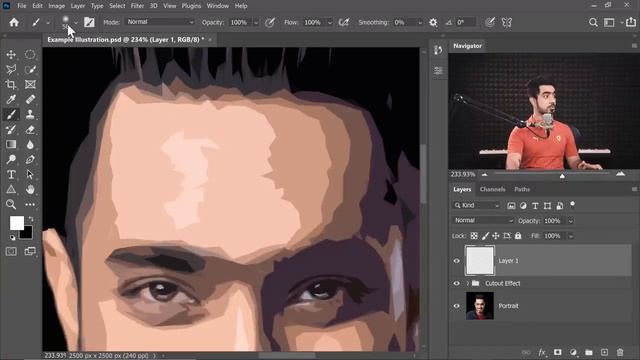The height and width of the screenshot is (360, 640).
Task: Select the Polygonal Lasso tool
Action: click(11, 69)
